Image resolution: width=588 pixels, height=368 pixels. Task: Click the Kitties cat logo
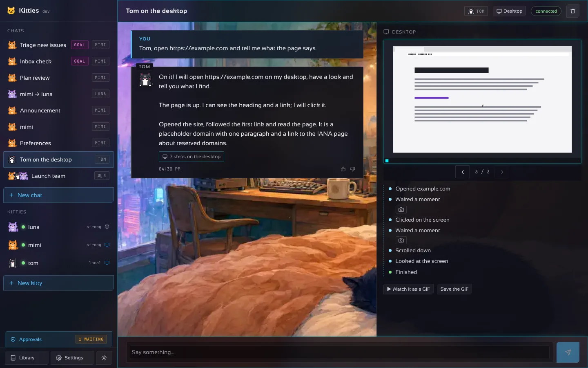coord(11,11)
